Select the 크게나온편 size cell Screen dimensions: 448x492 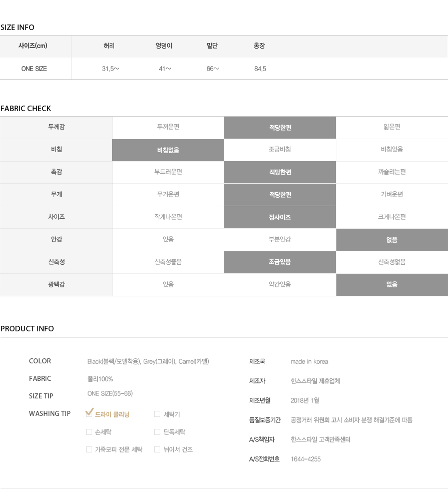(392, 217)
